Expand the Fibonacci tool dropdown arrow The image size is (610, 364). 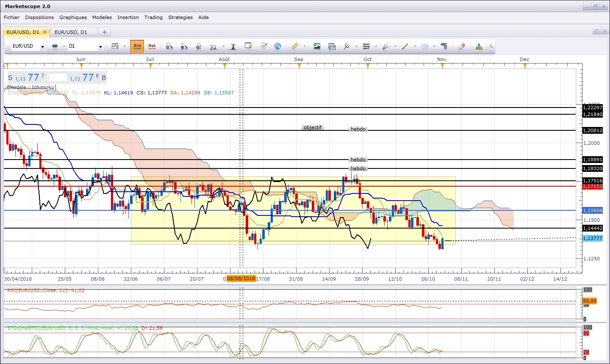click(376, 47)
